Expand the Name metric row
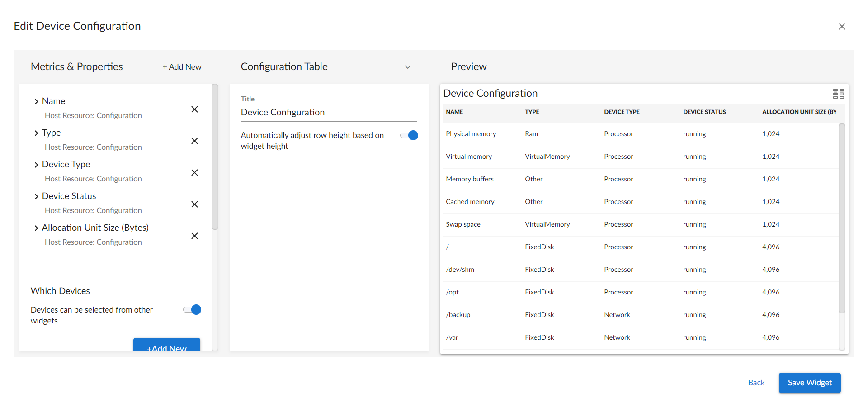The width and height of the screenshot is (868, 408). click(x=36, y=101)
